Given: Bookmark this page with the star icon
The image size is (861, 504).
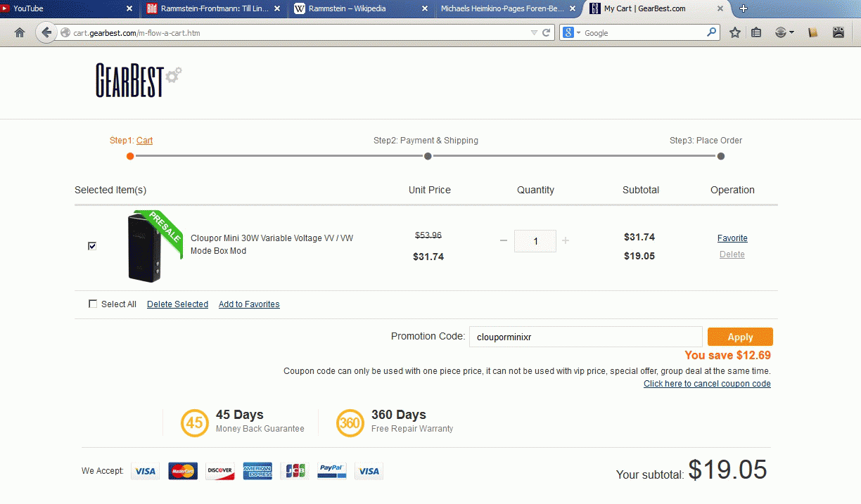Looking at the screenshot, I should [x=735, y=32].
